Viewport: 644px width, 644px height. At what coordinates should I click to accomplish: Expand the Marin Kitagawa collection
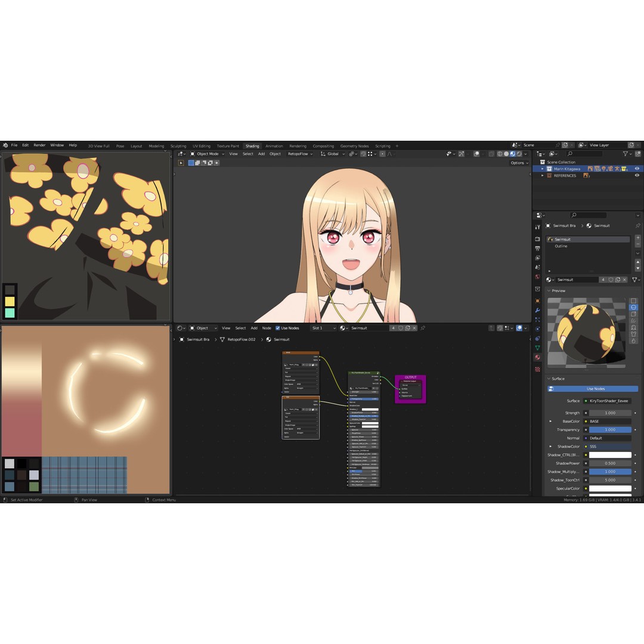[x=543, y=169]
